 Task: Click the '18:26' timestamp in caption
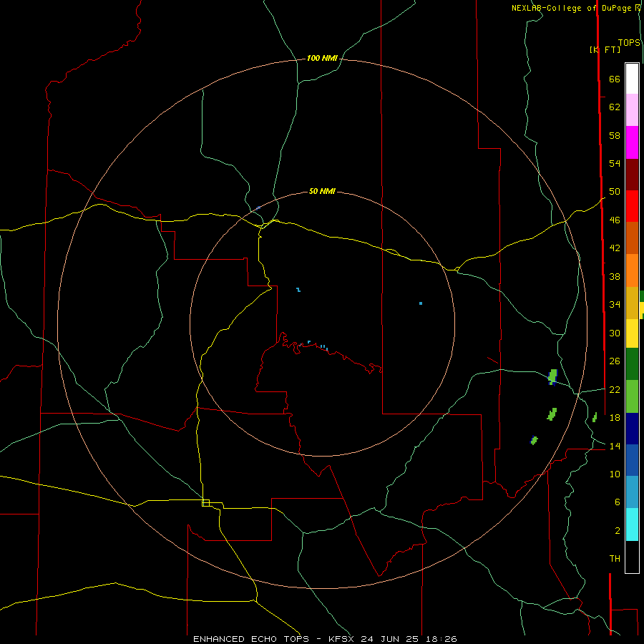[x=441, y=639]
